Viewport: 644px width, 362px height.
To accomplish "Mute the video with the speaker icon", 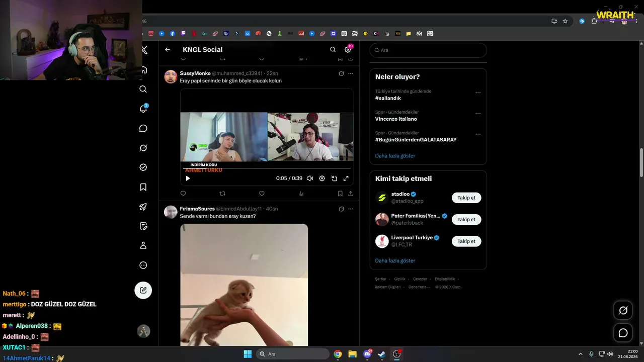I will tap(310, 178).
